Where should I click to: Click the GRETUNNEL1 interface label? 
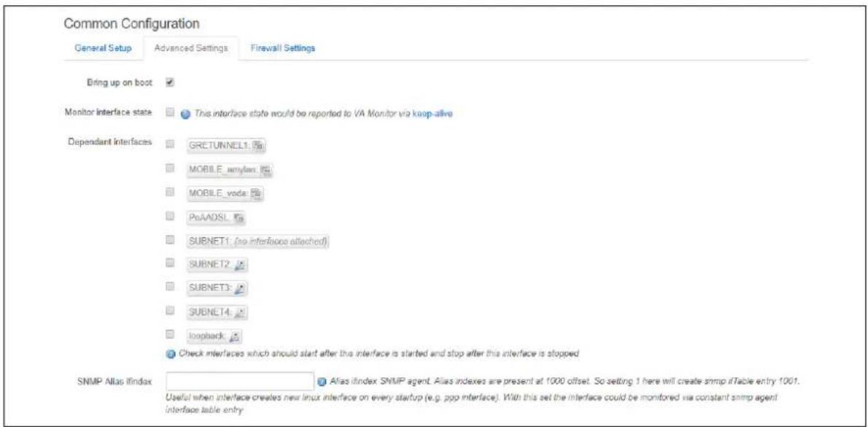click(x=220, y=146)
